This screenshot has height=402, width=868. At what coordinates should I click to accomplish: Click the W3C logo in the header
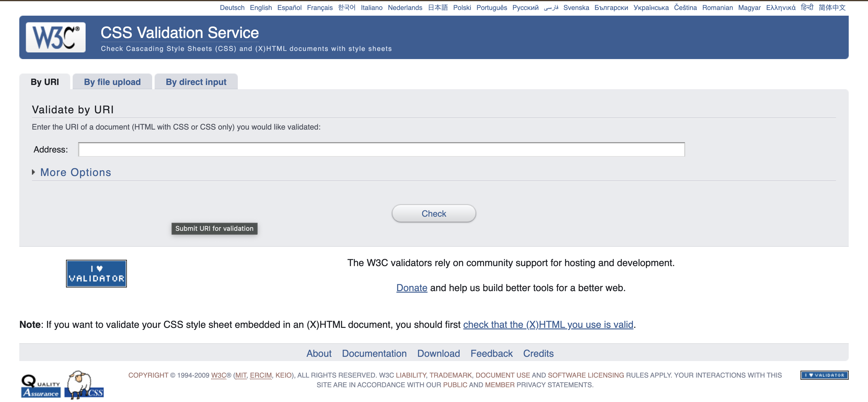click(x=55, y=37)
